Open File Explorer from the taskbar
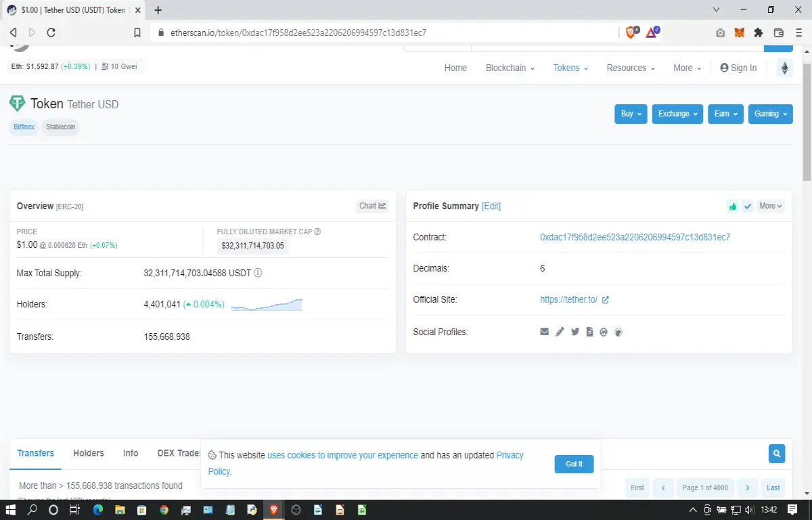This screenshot has width=812, height=520. [x=120, y=510]
